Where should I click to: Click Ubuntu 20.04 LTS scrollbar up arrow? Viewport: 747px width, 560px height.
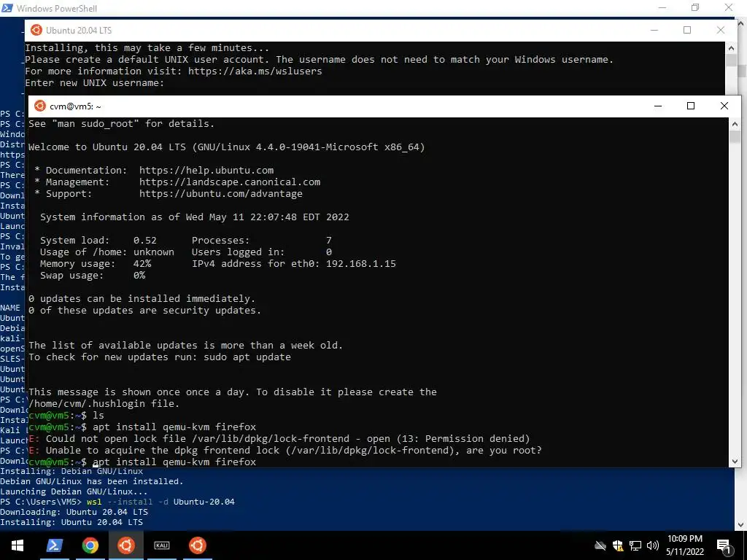coord(731,47)
